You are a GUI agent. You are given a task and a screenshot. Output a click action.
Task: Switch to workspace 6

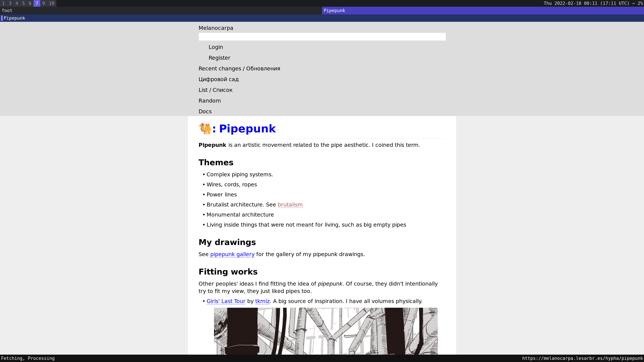click(30, 3)
